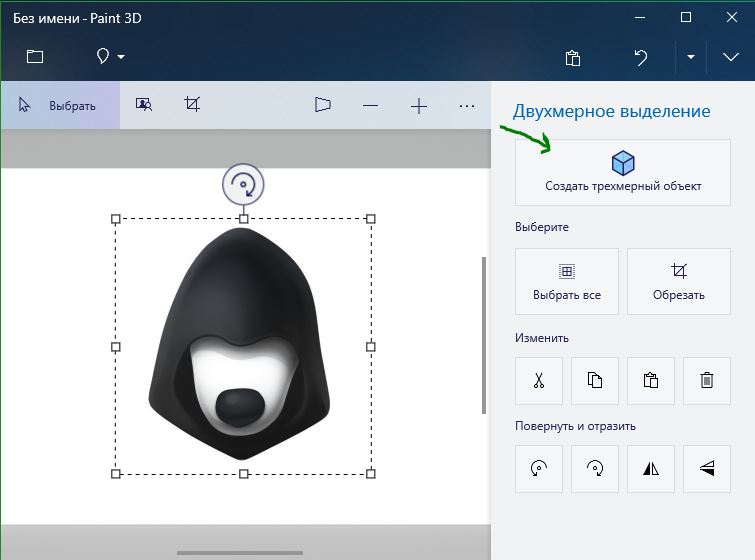Open the Brushes tool dropdown

pyautogui.click(x=110, y=56)
